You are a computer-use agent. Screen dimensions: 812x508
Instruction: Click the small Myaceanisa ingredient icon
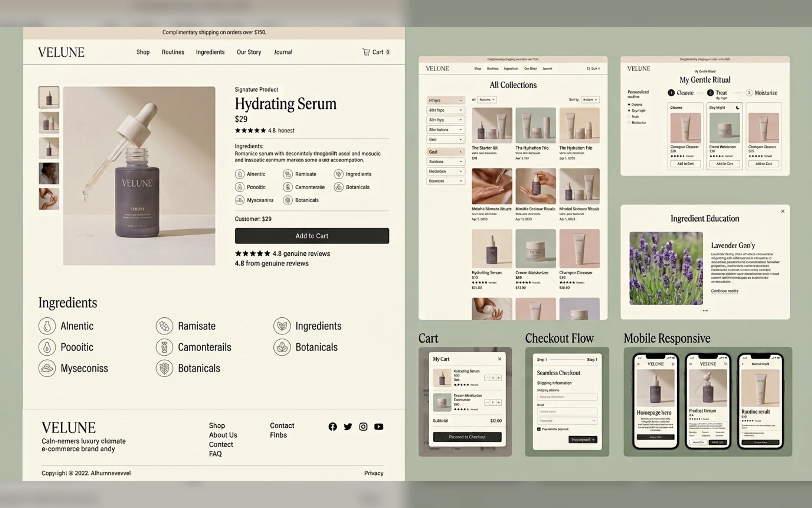[240, 200]
